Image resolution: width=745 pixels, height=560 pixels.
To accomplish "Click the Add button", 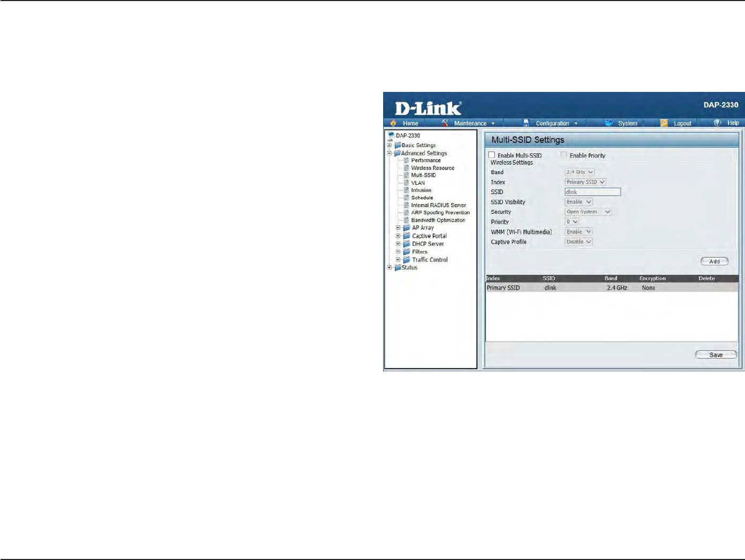I will [x=715, y=261].
